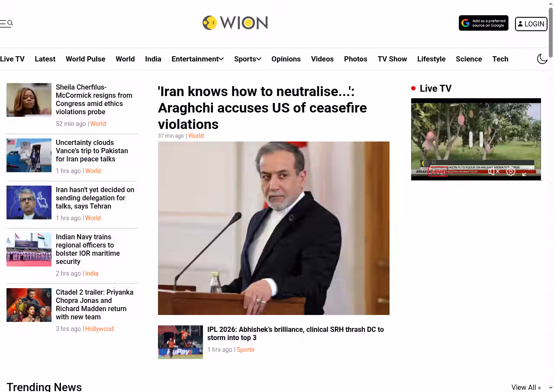Open Live TV player settings gear

(x=511, y=171)
